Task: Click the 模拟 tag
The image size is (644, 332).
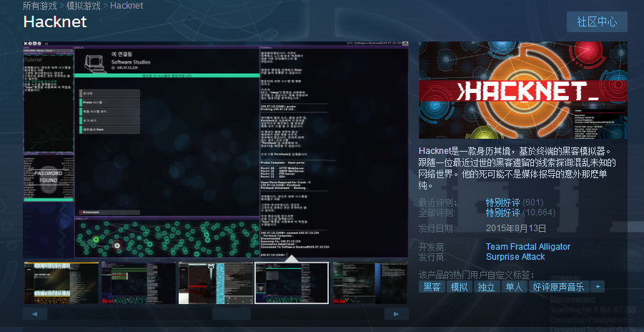Action: pyautogui.click(x=459, y=287)
